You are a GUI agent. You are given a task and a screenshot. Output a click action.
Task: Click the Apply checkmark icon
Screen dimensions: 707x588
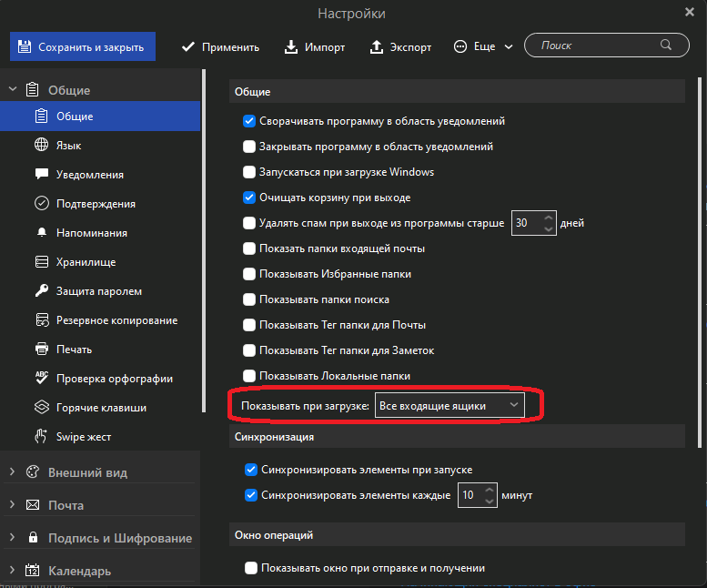pos(188,46)
